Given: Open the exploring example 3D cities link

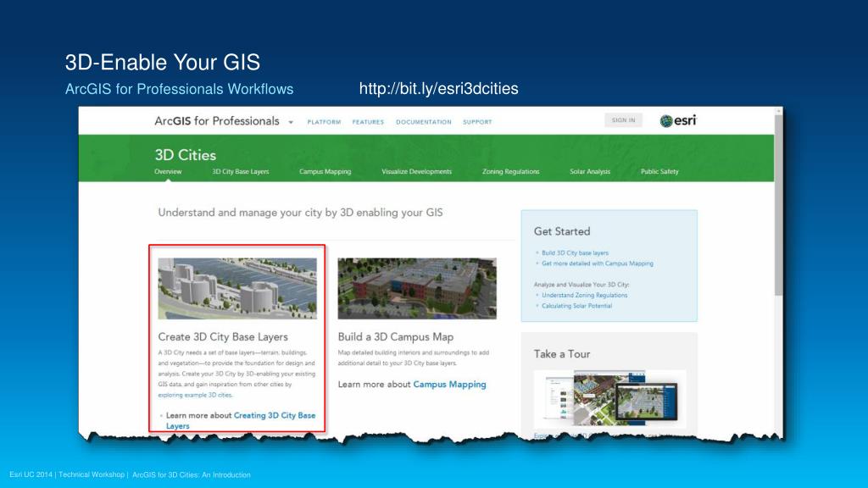Looking at the screenshot, I should pos(196,395).
